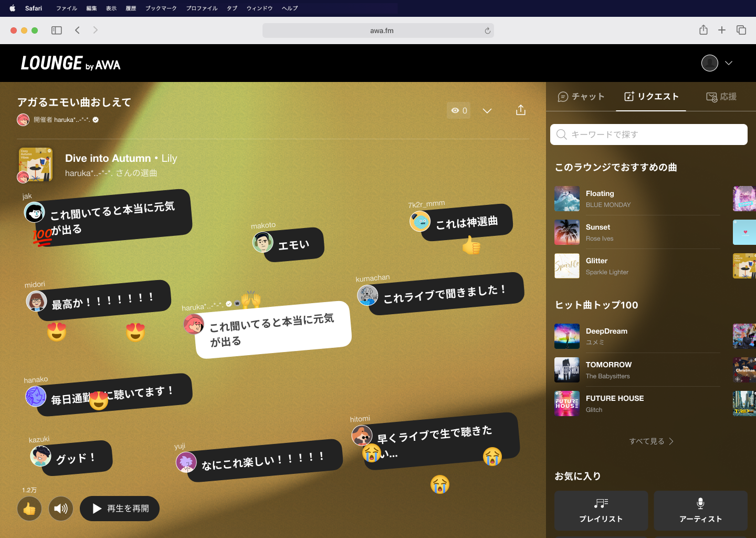Open the ファイル menu

(x=67, y=8)
